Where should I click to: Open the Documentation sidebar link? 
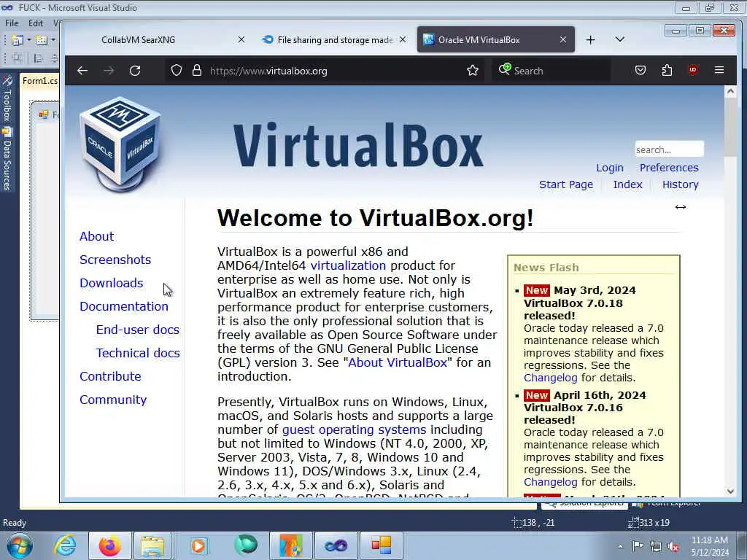coord(124,306)
